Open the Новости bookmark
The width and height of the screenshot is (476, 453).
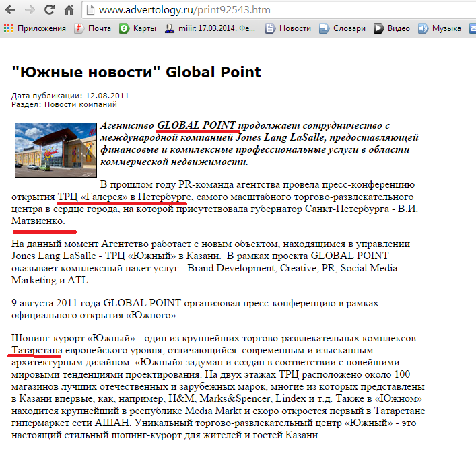pyautogui.click(x=288, y=28)
